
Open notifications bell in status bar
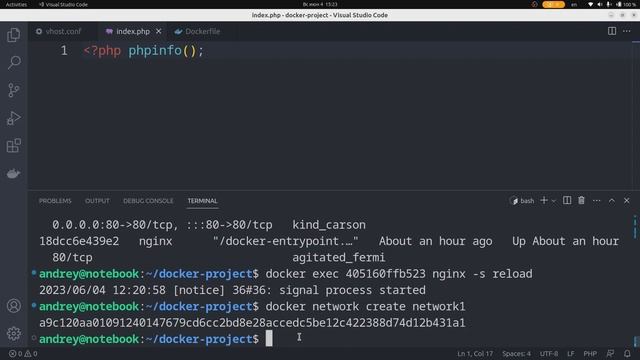pos(627,353)
